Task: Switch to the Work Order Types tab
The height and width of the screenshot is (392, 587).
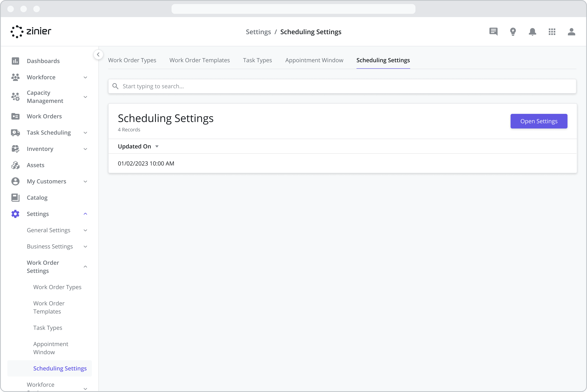Action: point(132,60)
